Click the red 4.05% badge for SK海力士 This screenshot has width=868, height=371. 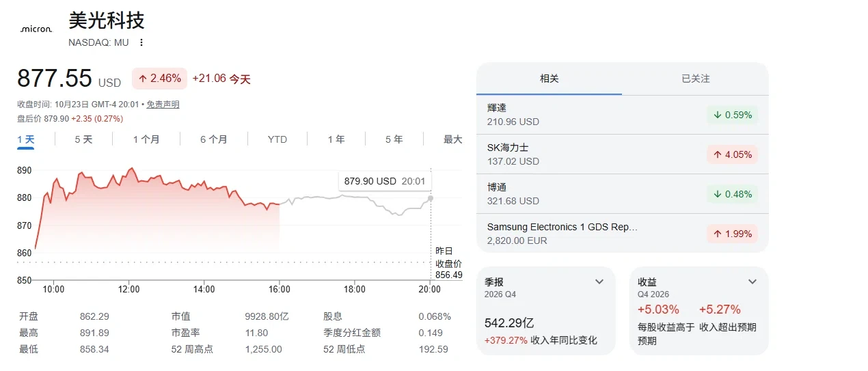tap(732, 154)
